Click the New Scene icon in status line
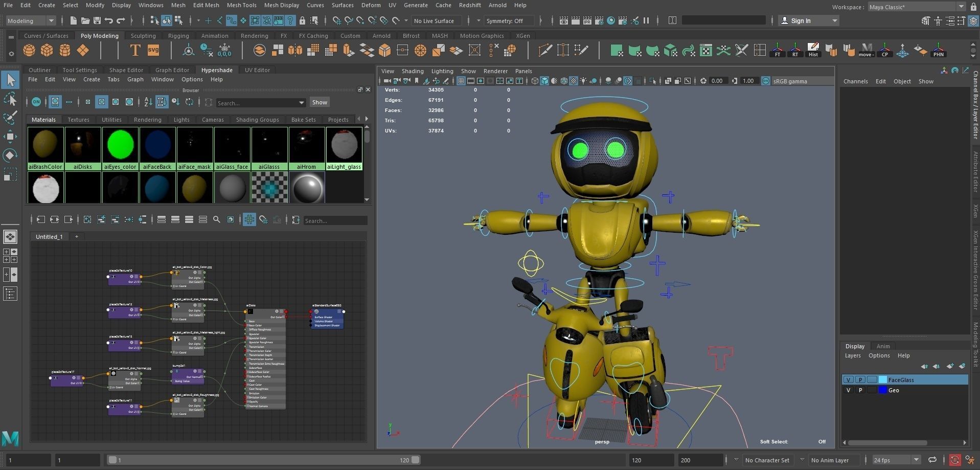 [73, 20]
